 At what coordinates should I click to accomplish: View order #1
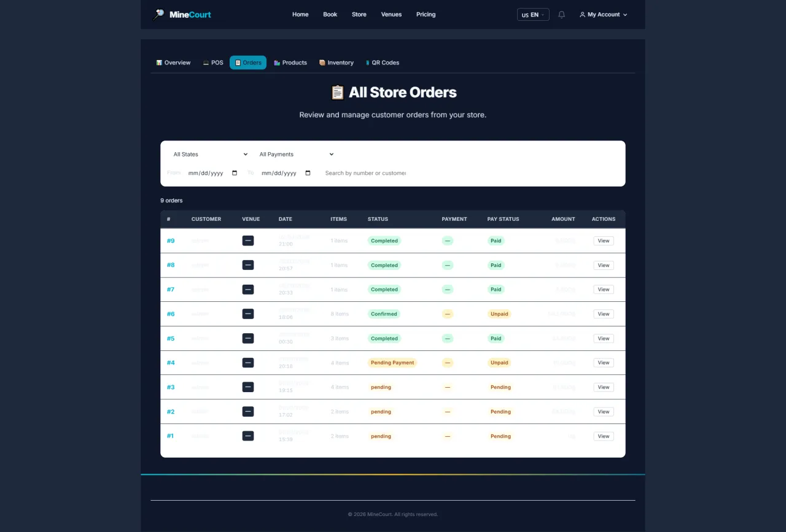click(x=604, y=436)
